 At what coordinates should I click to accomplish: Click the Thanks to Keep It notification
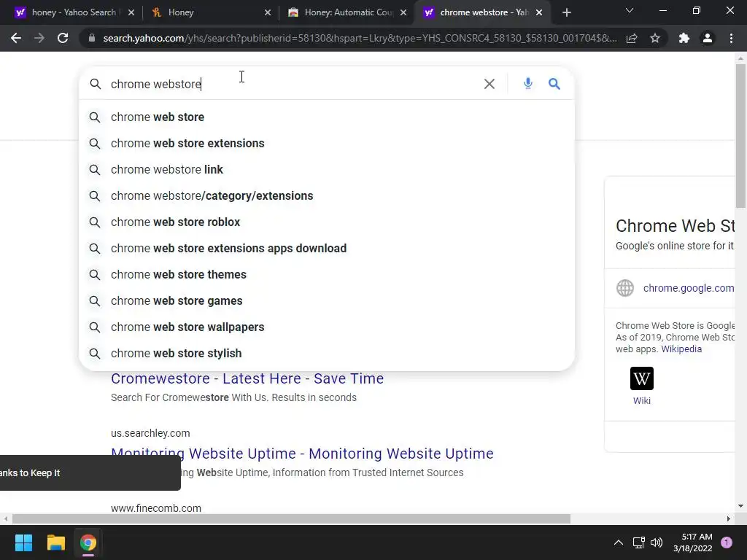pos(90,472)
